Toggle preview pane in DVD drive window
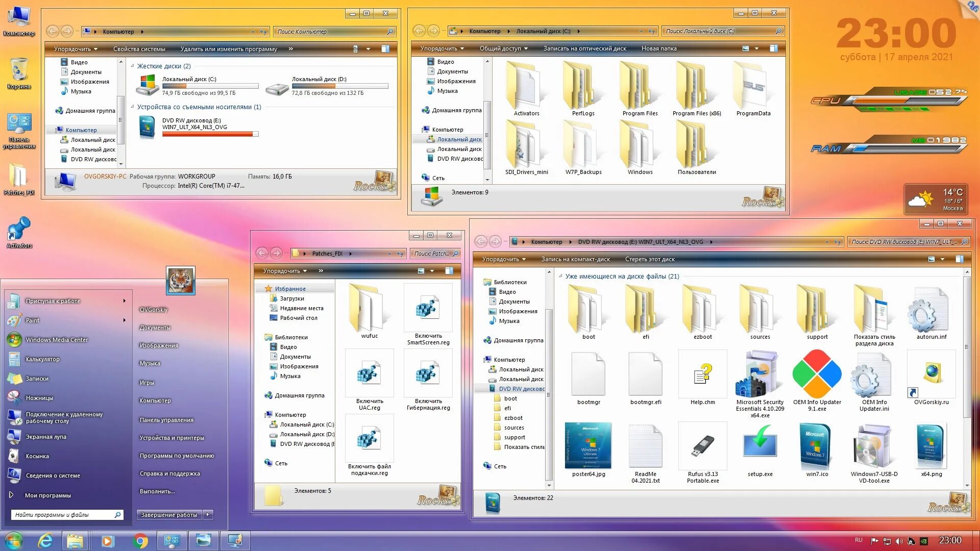 click(959, 259)
